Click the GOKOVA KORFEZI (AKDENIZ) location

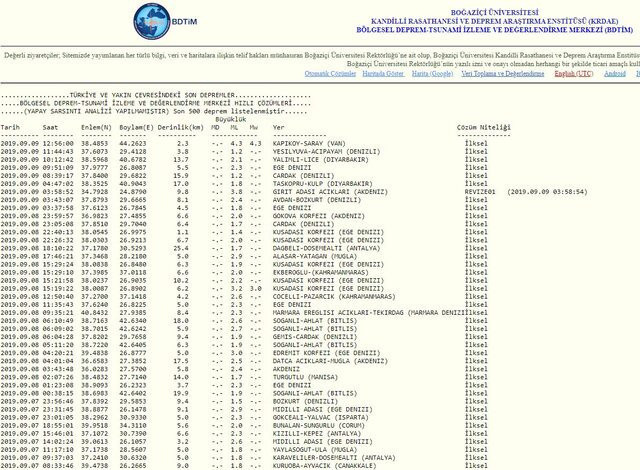point(319,216)
